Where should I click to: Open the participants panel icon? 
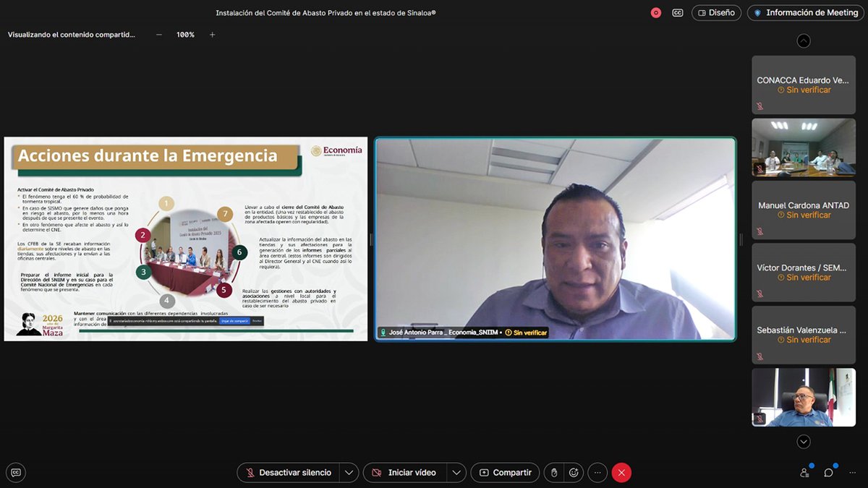(805, 473)
